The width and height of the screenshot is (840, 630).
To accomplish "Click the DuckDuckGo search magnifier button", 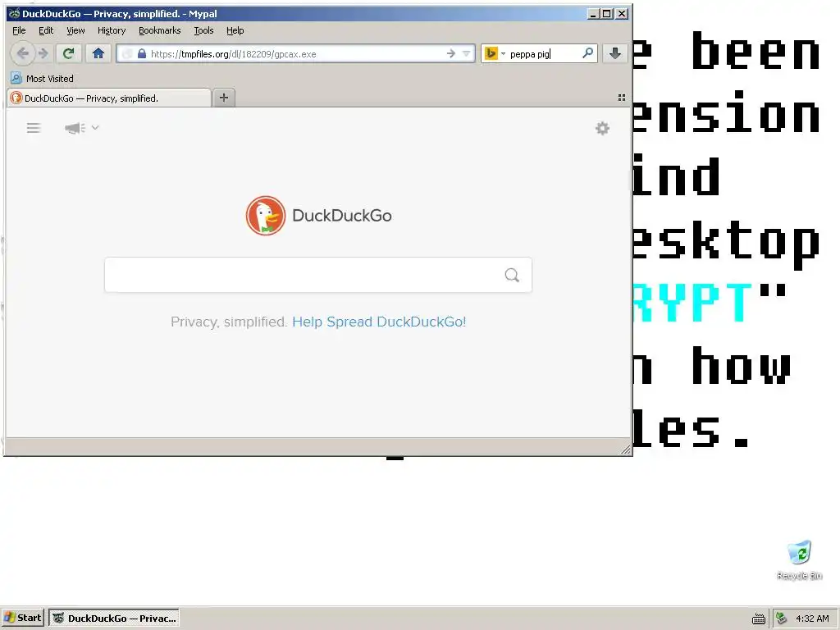I will coord(512,275).
